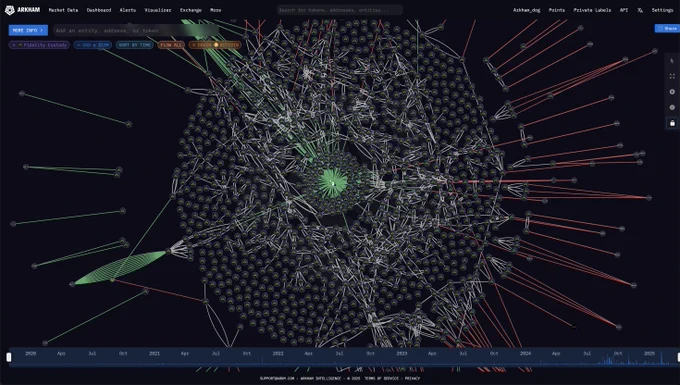
Task: Open the Arkham_dog profile link
Action: pos(526,10)
